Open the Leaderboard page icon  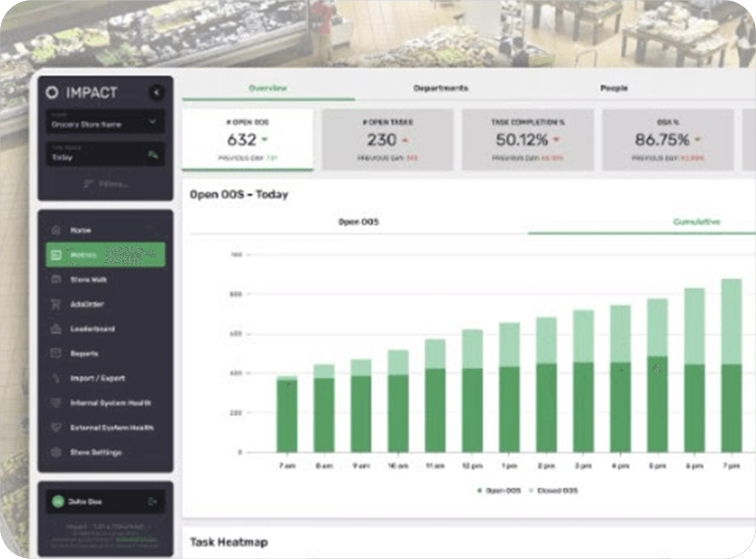pyautogui.click(x=56, y=329)
